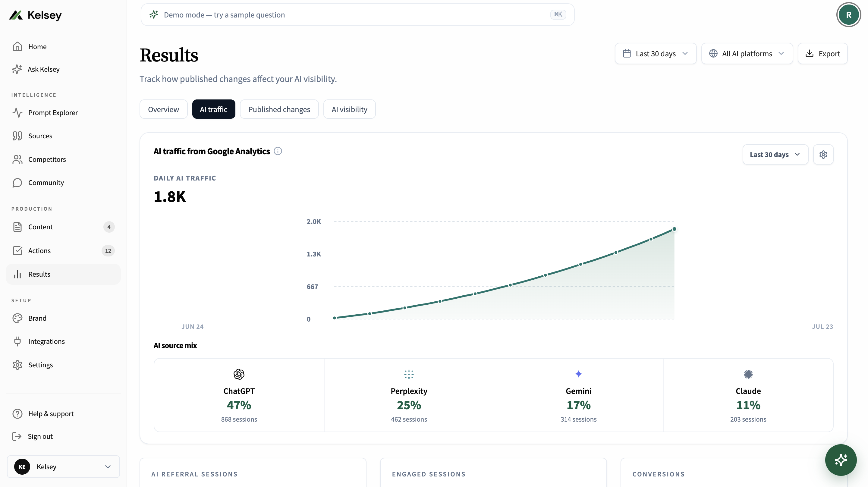Click the Kelsey logo icon

[16, 15]
